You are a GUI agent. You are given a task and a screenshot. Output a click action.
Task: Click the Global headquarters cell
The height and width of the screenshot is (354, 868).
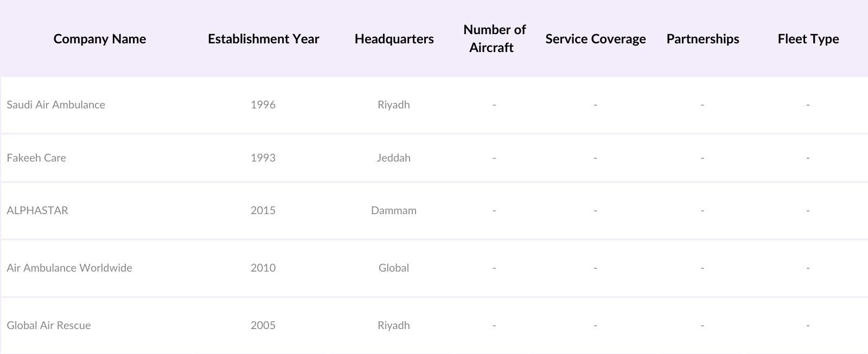click(x=394, y=268)
